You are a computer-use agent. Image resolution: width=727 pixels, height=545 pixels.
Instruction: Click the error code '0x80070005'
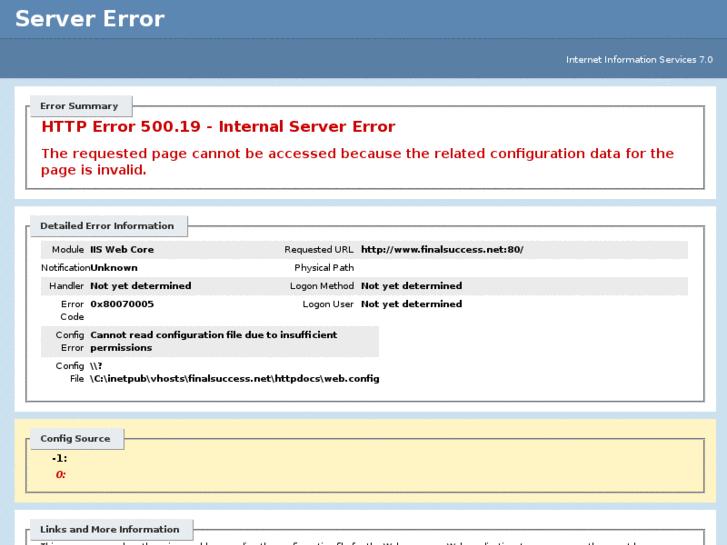click(x=122, y=304)
